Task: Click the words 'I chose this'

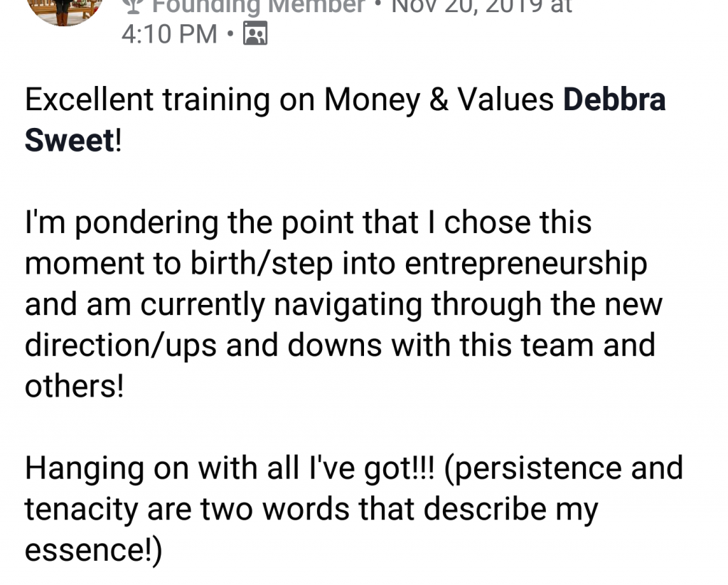Action: [518, 222]
